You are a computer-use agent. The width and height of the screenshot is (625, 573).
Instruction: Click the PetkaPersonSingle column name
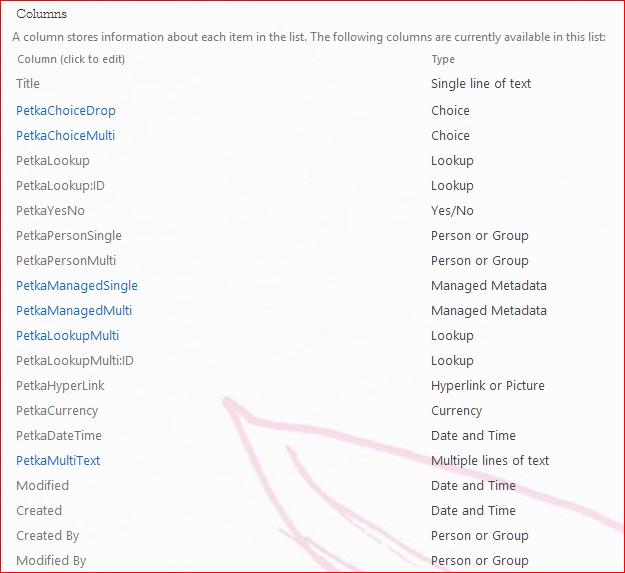[69, 236]
